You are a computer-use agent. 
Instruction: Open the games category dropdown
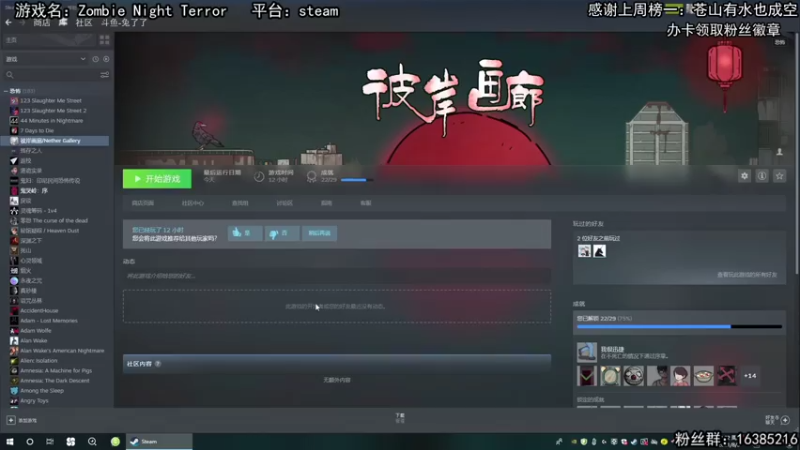click(45, 59)
